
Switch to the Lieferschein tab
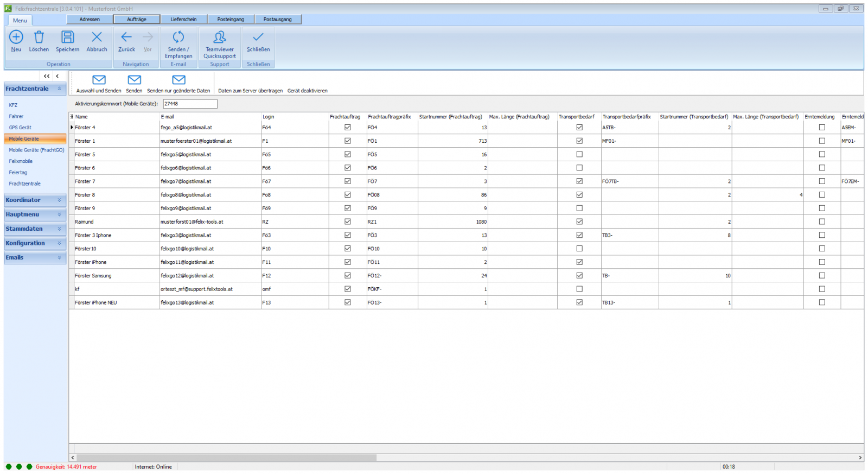[183, 20]
